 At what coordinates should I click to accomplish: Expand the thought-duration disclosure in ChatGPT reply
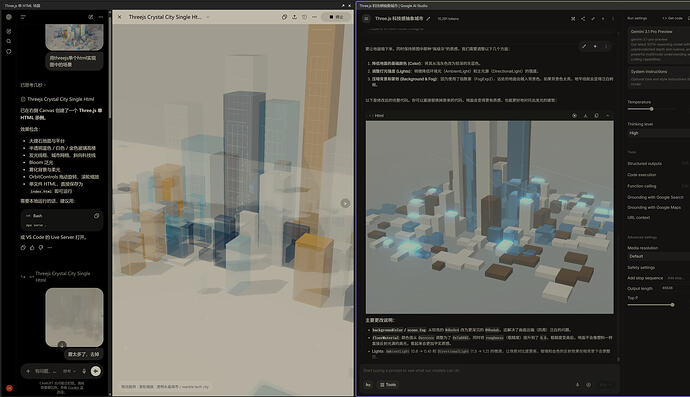pyautogui.click(x=33, y=85)
